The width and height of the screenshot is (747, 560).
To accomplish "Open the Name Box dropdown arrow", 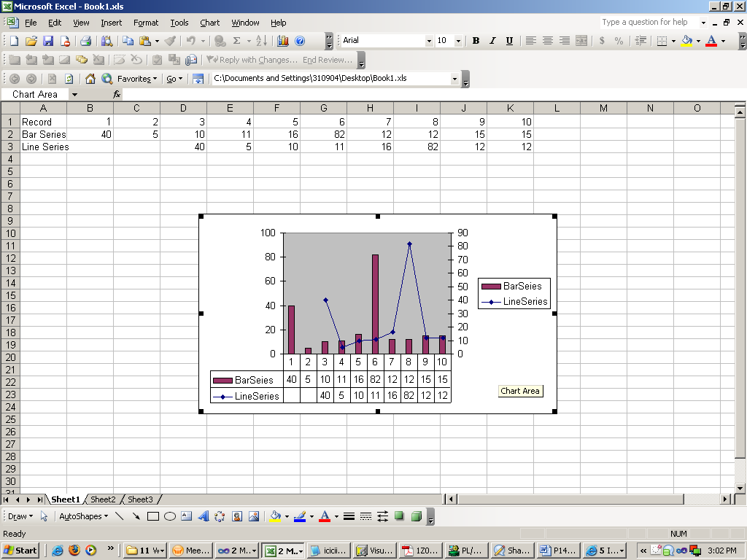I will pyautogui.click(x=75, y=94).
